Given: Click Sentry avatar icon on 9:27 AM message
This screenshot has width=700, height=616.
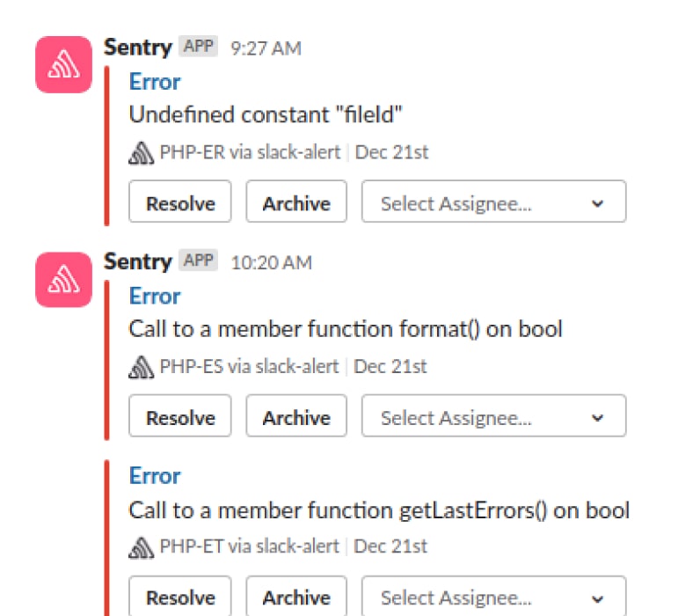Looking at the screenshot, I should point(63,64).
